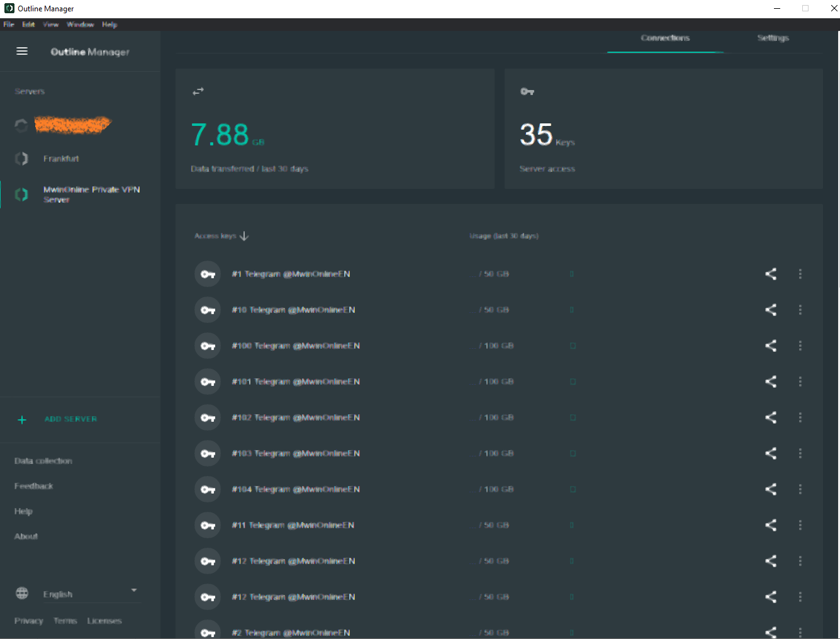
Task: Click the data transferred arrows icon
Action: [198, 91]
